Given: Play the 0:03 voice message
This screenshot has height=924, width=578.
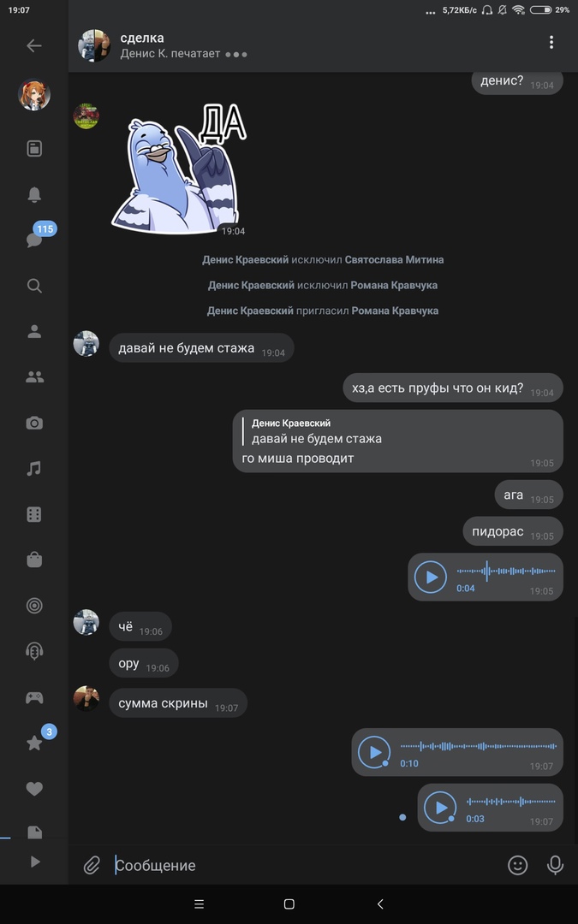Looking at the screenshot, I should tap(441, 808).
